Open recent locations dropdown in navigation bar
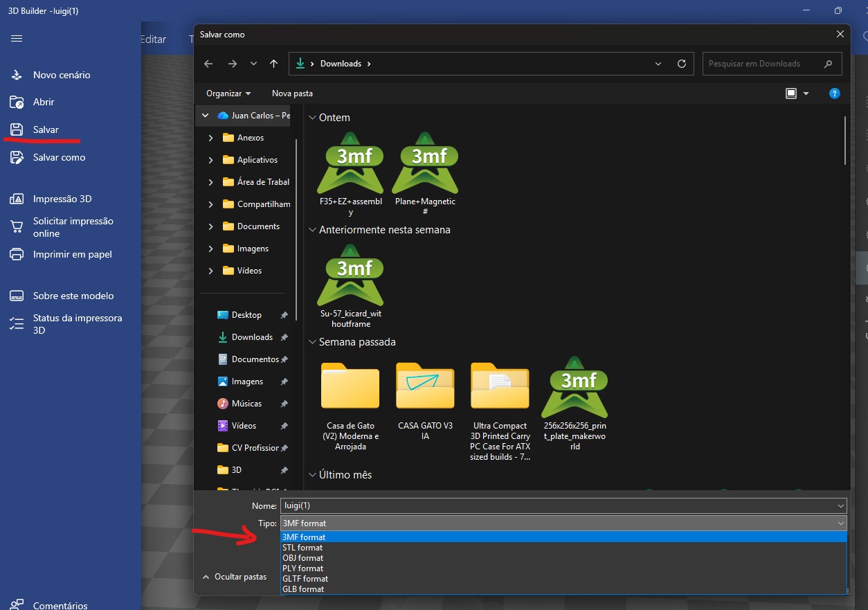Screen dimensions: 868x610 pyautogui.click(x=253, y=64)
